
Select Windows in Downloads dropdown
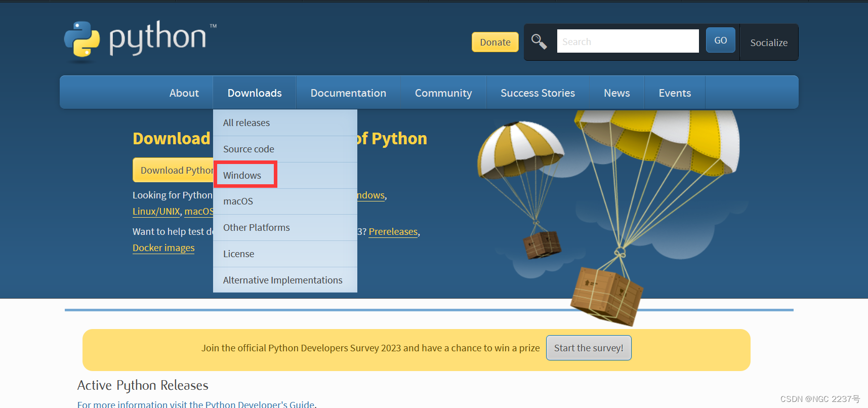(285, 175)
